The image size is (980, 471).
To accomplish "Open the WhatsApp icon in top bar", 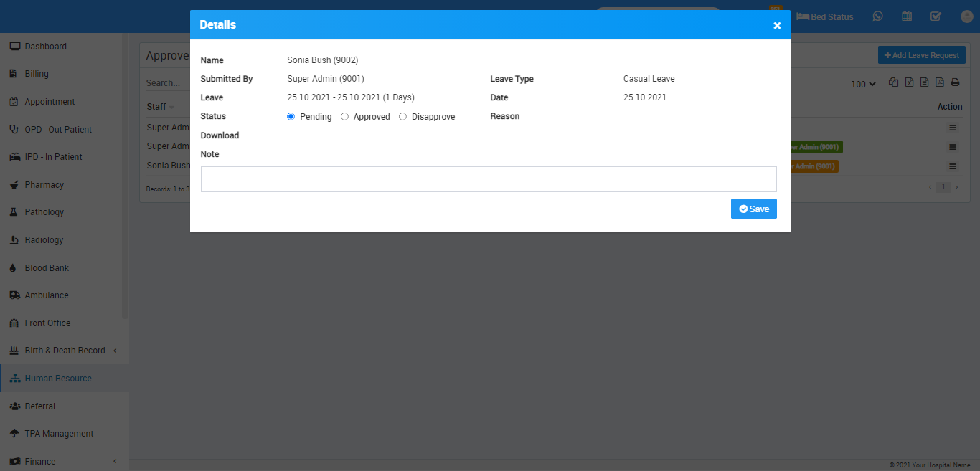I will click(878, 16).
